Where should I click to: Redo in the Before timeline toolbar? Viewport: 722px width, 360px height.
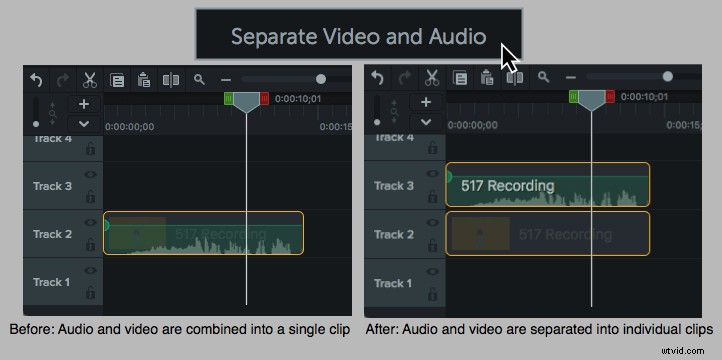[63, 80]
